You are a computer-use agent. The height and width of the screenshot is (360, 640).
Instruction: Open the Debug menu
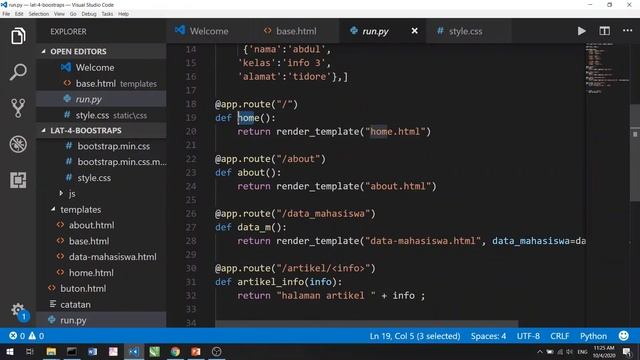coord(89,14)
